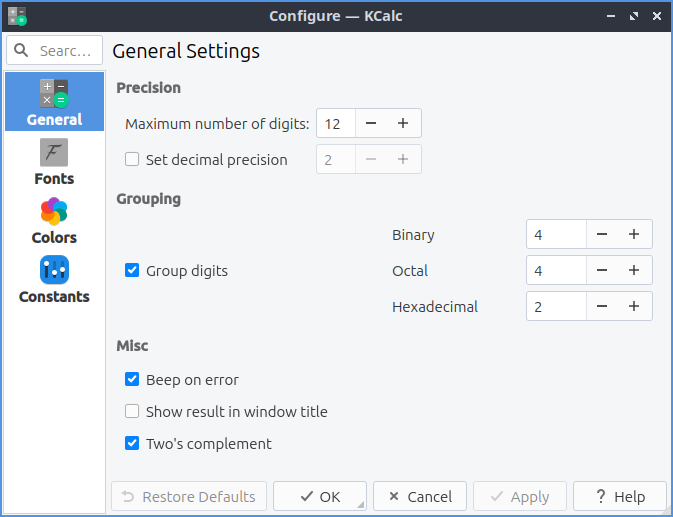Increase maximum number of digits
Screen dimensions: 673x517
[403, 123]
